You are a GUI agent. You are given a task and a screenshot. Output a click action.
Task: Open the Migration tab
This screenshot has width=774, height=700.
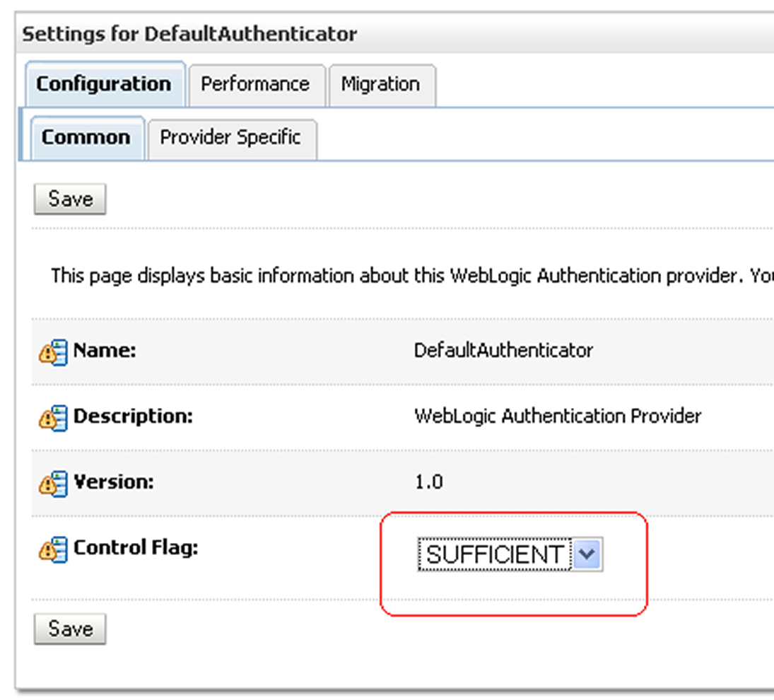pos(382,85)
